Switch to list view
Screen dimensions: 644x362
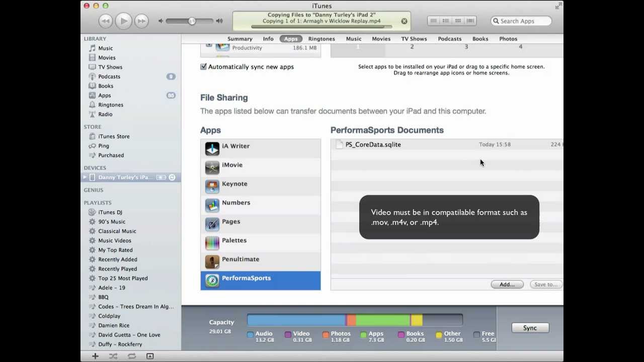433,21
